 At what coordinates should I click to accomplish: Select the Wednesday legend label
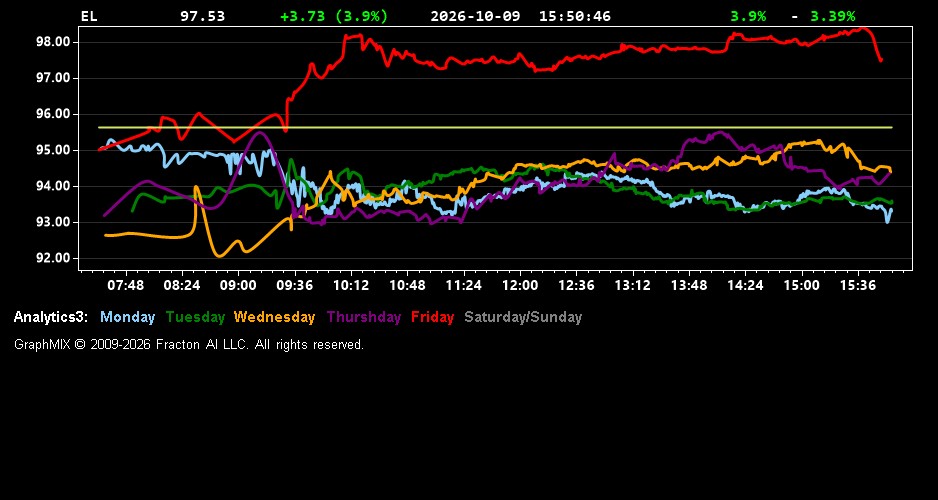(x=275, y=318)
